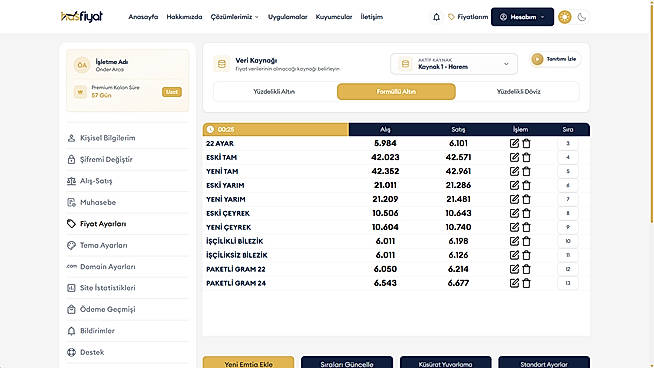This screenshot has width=654, height=368.
Task: Delete the ESKİ YARIM row
Action: click(x=526, y=185)
